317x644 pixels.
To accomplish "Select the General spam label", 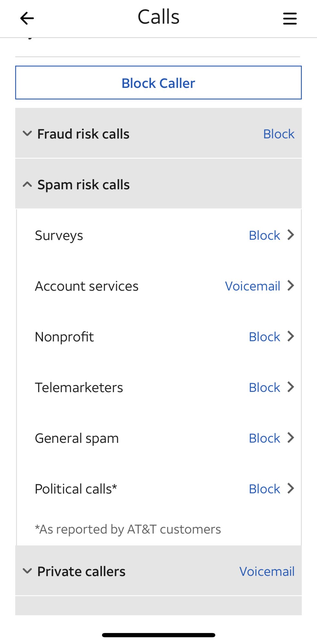I will 77,438.
